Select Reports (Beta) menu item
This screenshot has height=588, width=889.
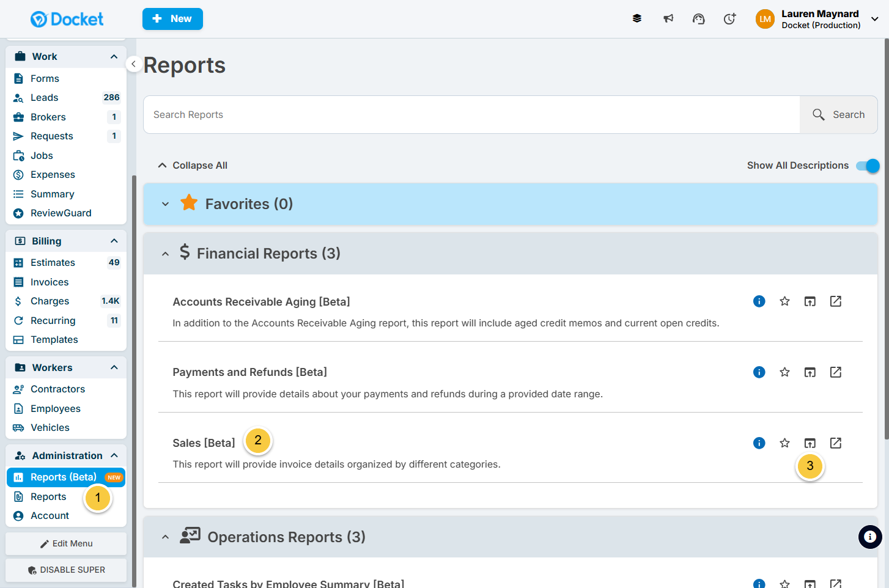[x=66, y=477]
